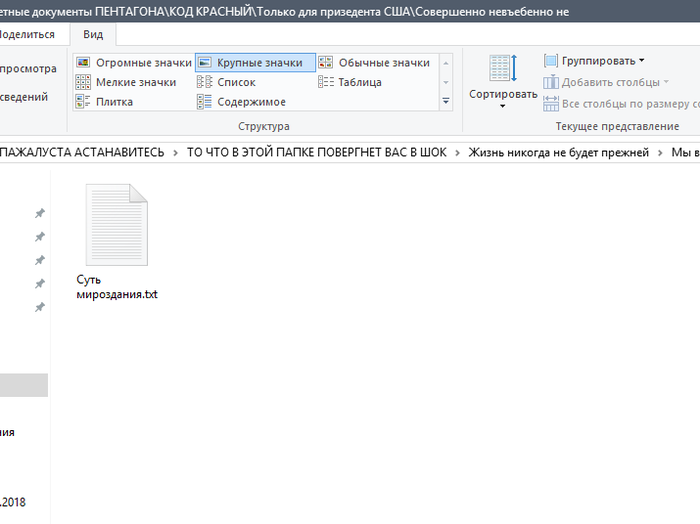700x524 pixels.
Task: Select Обычные значки medium icons
Action: (x=374, y=63)
